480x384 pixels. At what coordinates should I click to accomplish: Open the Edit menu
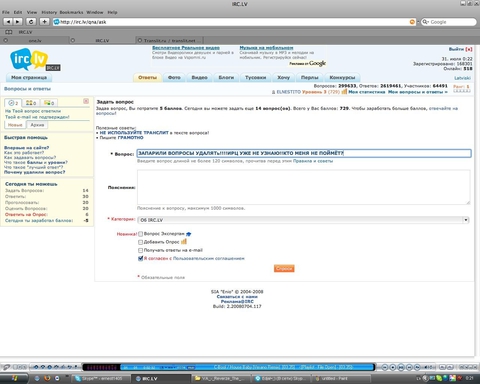coord(18,12)
